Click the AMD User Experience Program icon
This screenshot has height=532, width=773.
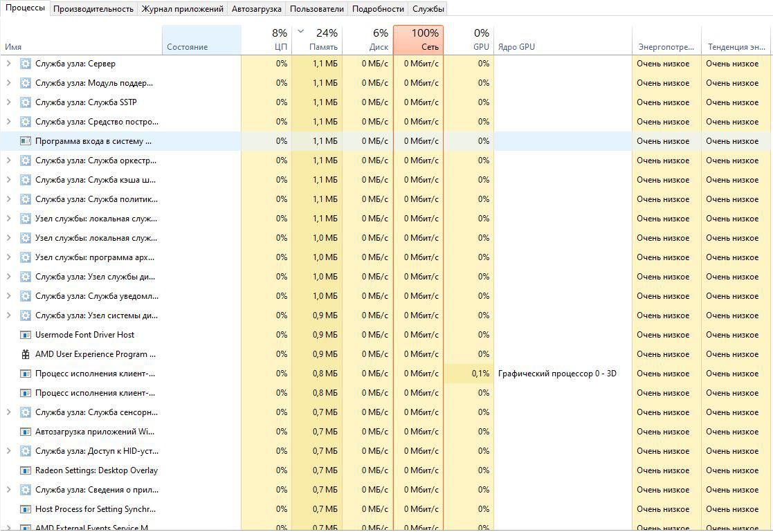26,354
